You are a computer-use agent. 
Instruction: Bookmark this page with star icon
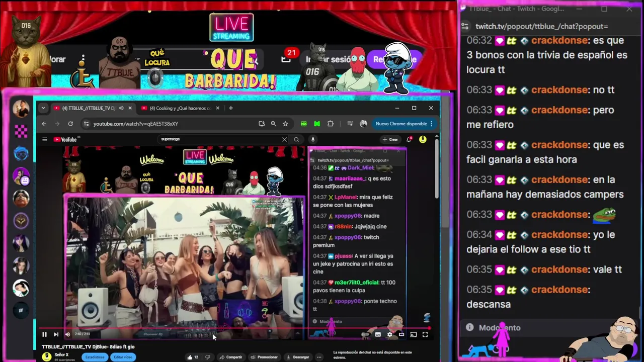[285, 124]
